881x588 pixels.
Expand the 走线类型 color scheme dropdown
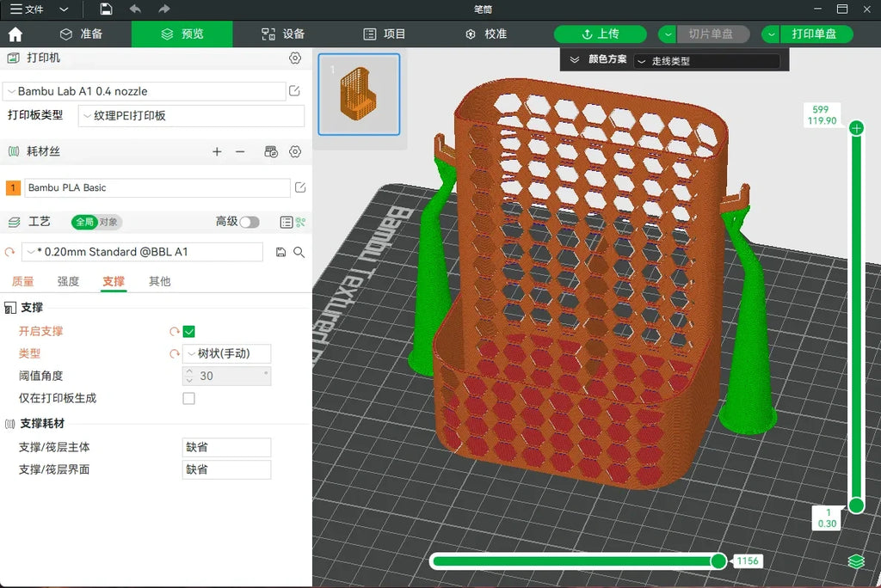click(x=707, y=61)
